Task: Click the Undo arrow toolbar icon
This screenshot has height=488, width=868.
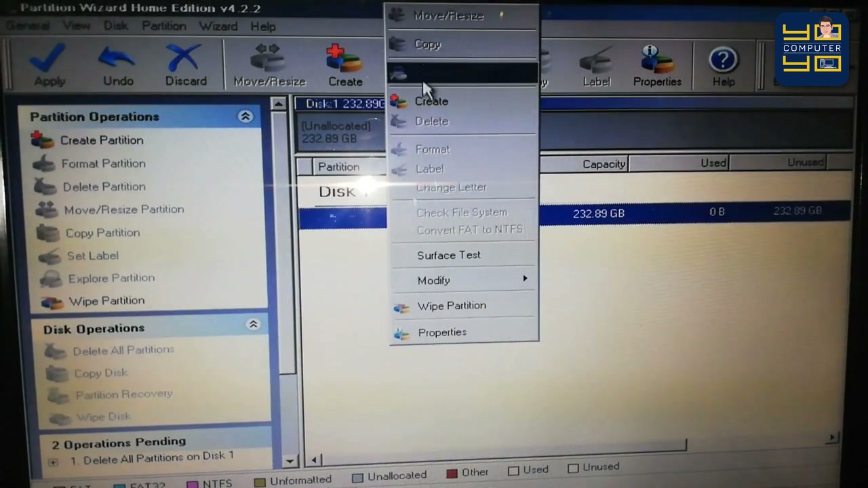Action: click(118, 65)
